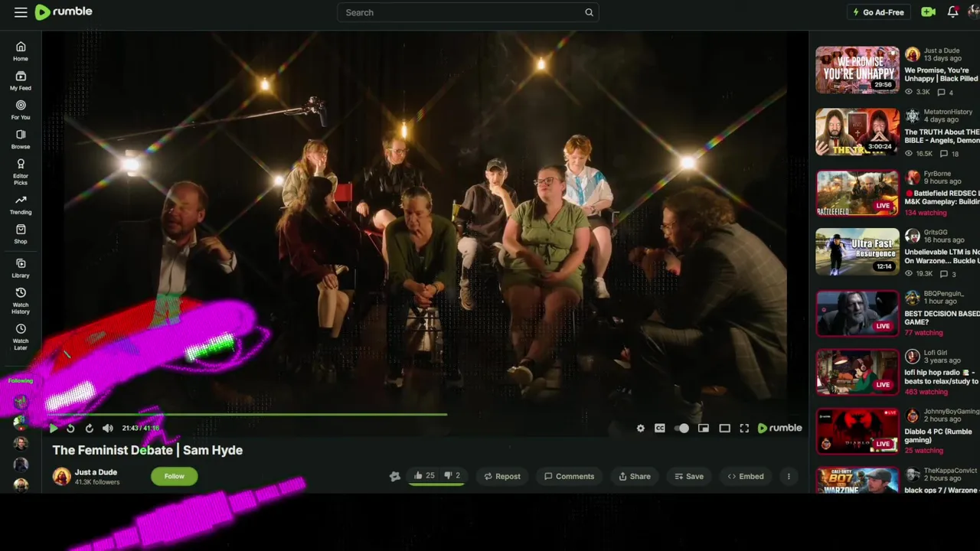Click the skip-forward (clockwise) arrow in player
Screen dimensions: 980x551
(89, 429)
